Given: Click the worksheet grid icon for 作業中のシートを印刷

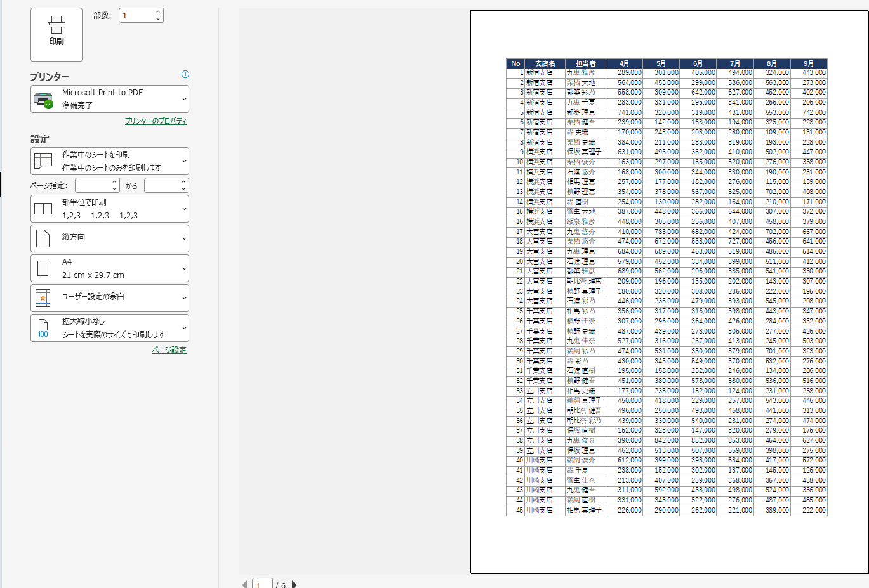Looking at the screenshot, I should pyautogui.click(x=43, y=160).
